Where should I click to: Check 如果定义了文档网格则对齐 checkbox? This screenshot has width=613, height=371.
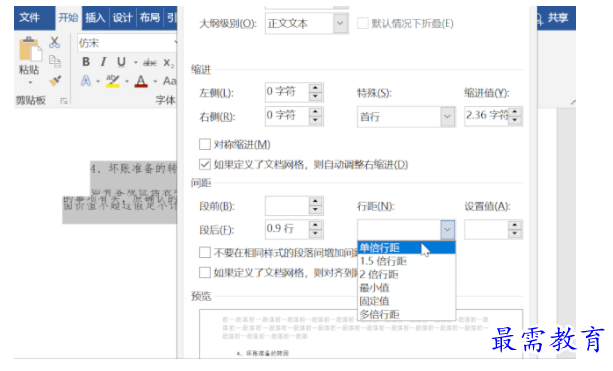point(205,272)
